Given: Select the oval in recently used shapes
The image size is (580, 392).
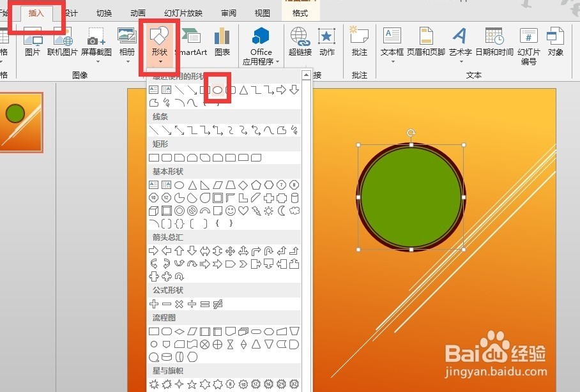Looking at the screenshot, I should tap(217, 89).
